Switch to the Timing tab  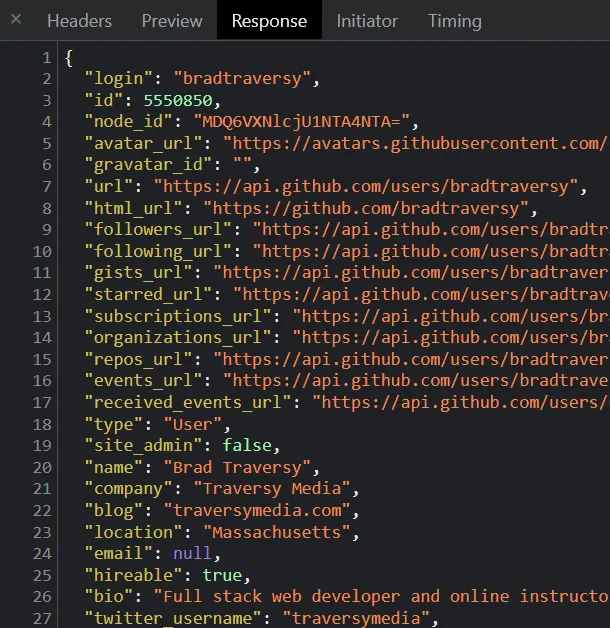pos(454,21)
